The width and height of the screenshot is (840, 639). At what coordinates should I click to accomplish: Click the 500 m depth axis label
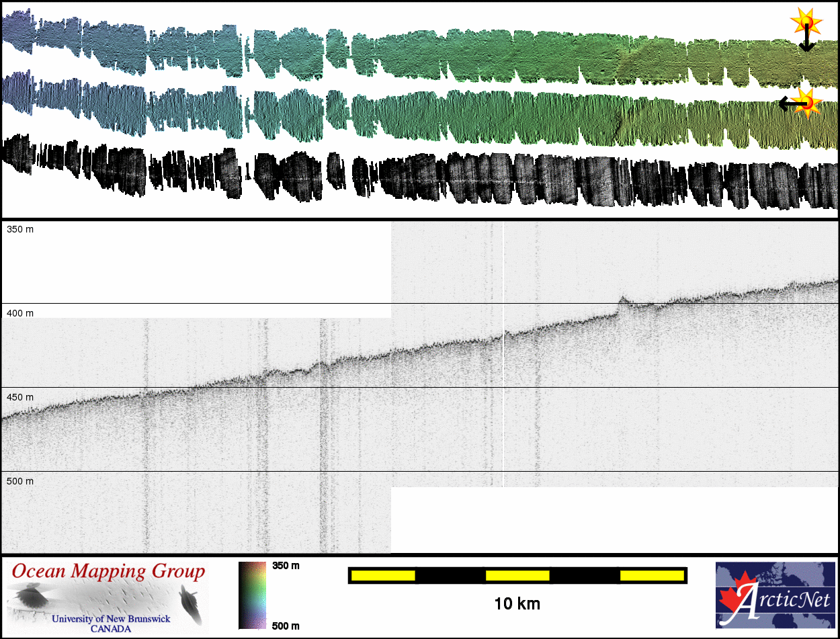point(20,481)
